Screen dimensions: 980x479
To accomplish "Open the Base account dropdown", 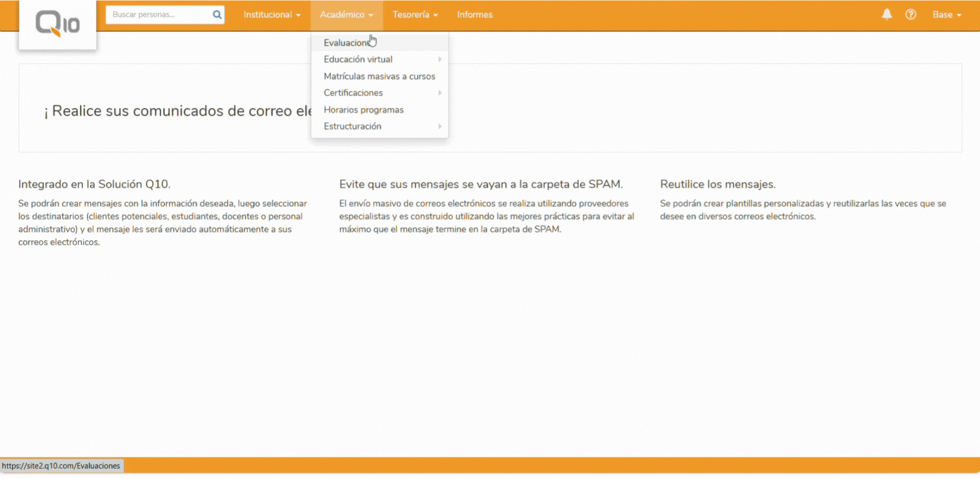I will coord(947,14).
